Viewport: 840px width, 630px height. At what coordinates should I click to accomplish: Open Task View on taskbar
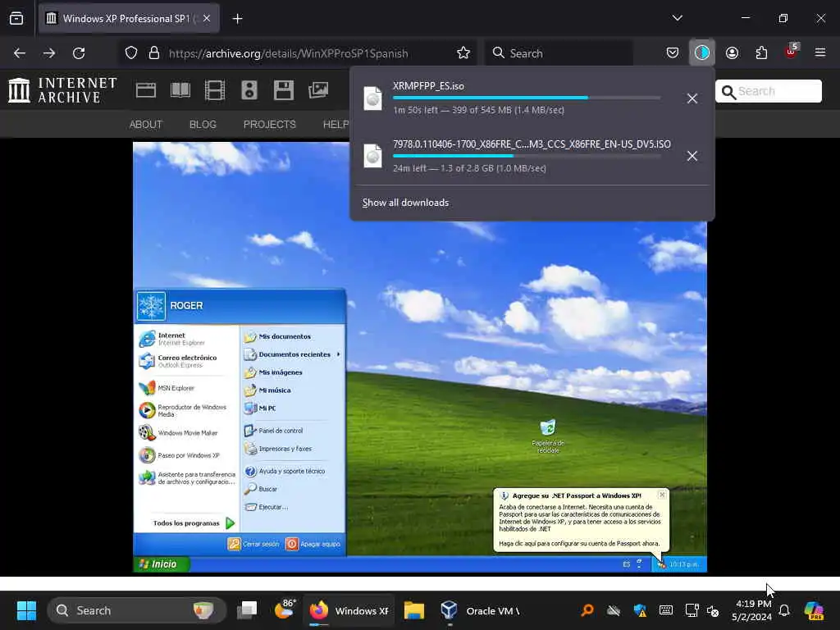(247, 610)
